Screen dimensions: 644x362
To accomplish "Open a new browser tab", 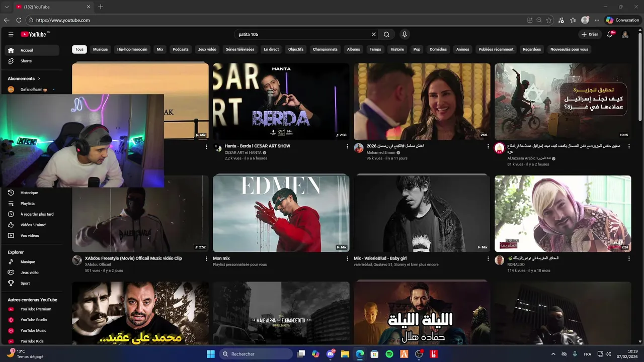I will point(101,7).
